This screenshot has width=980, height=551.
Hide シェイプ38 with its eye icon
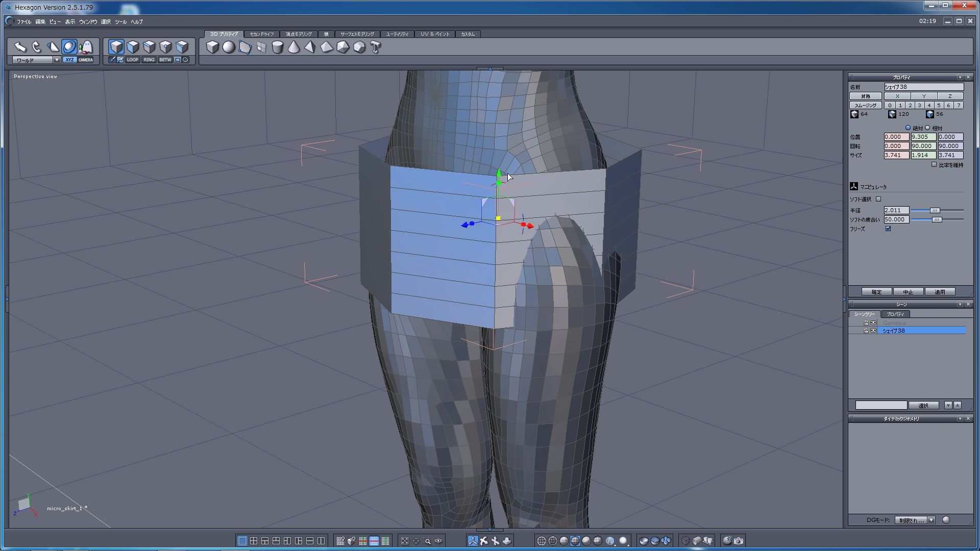[873, 331]
